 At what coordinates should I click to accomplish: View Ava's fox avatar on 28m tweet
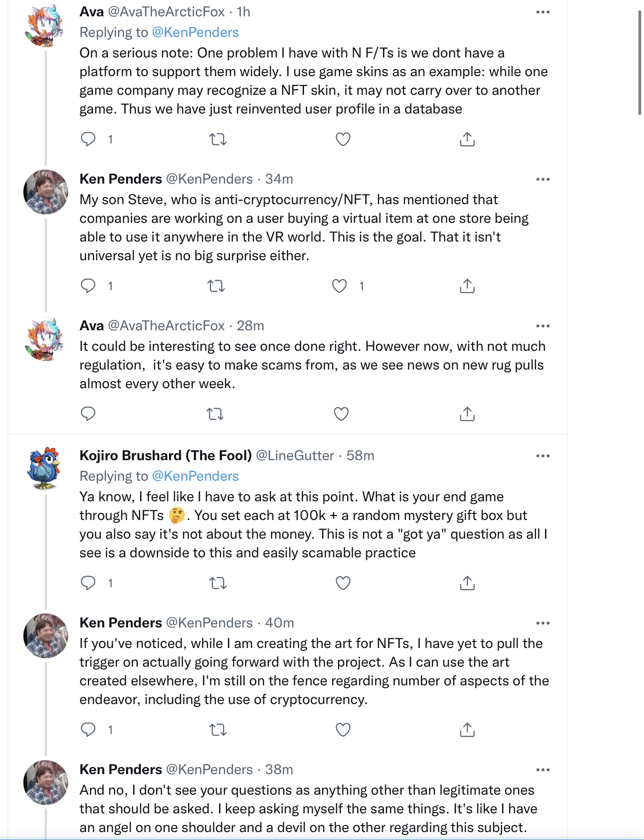pyautogui.click(x=45, y=340)
